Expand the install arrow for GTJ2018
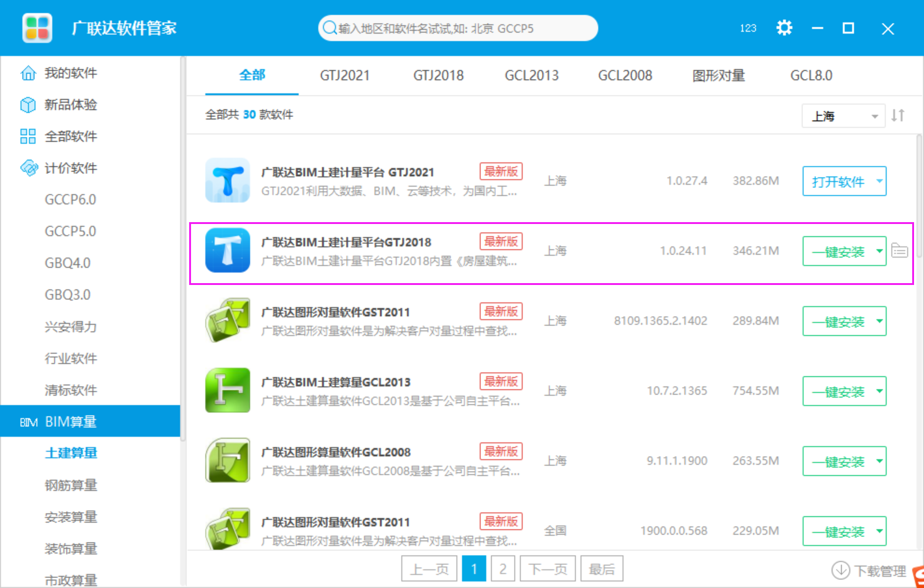The height and width of the screenshot is (588, 924). 879,251
